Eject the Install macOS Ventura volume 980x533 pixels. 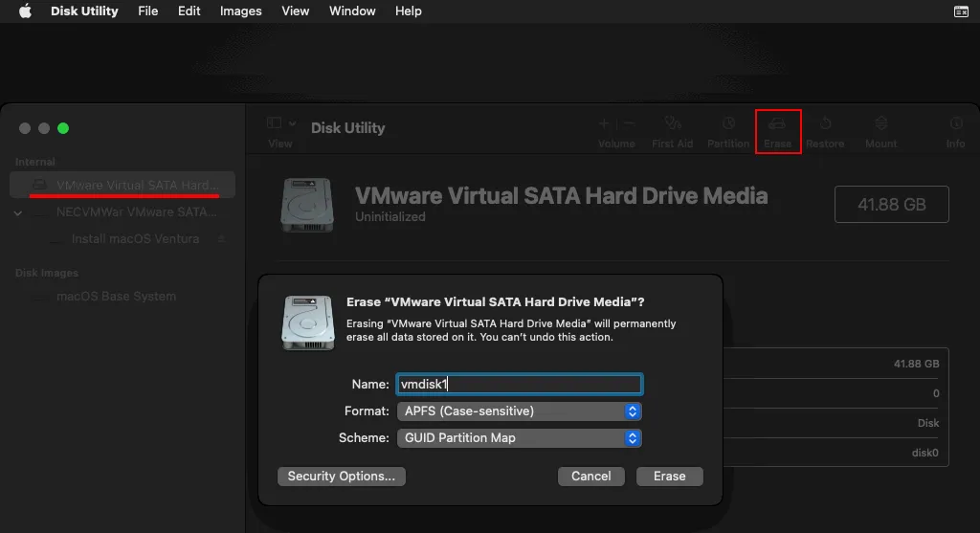click(221, 239)
